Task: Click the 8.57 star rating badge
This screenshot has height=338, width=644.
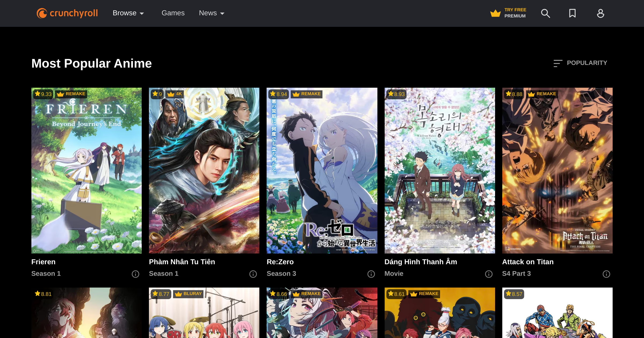Action: pos(514,294)
